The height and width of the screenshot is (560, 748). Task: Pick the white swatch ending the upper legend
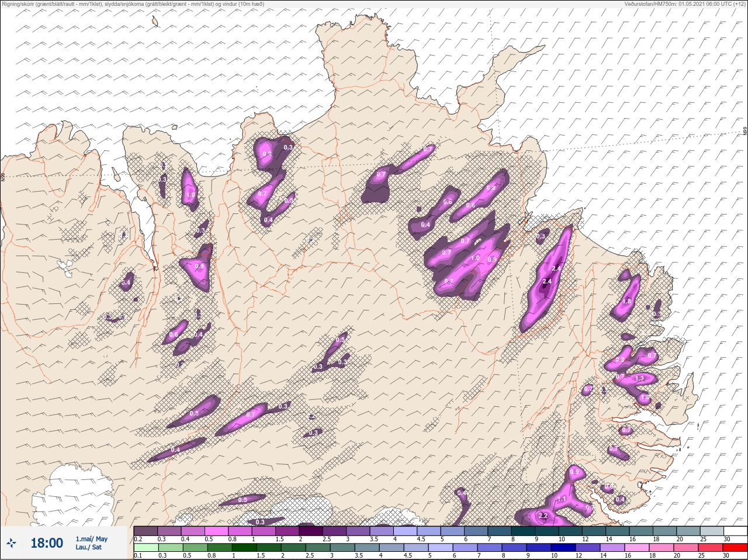(736, 531)
